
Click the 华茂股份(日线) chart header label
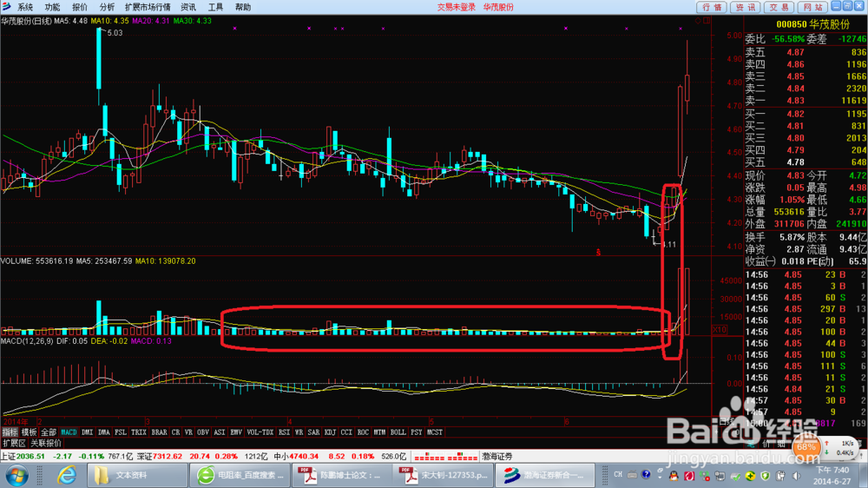26,21
